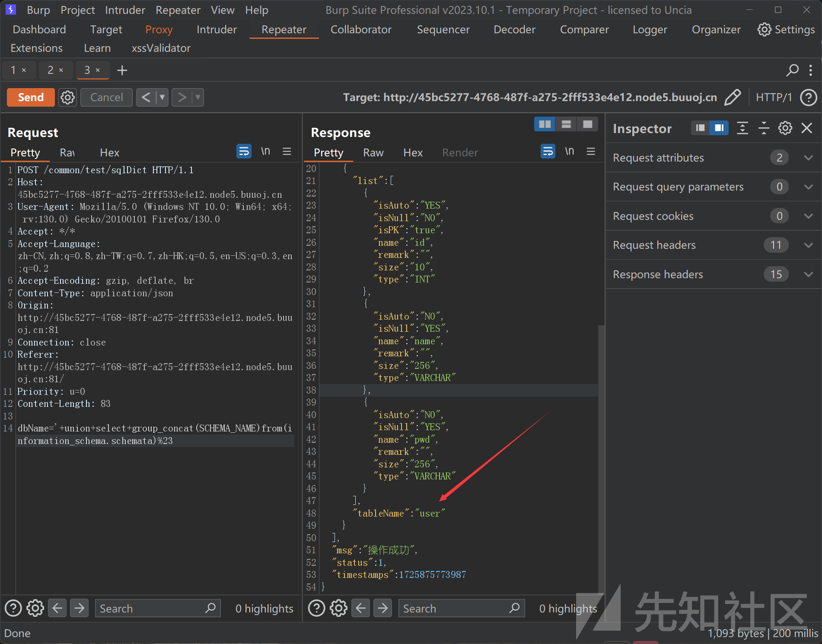Toggle request word wrap icon
This screenshot has width=822, height=644.
244,151
